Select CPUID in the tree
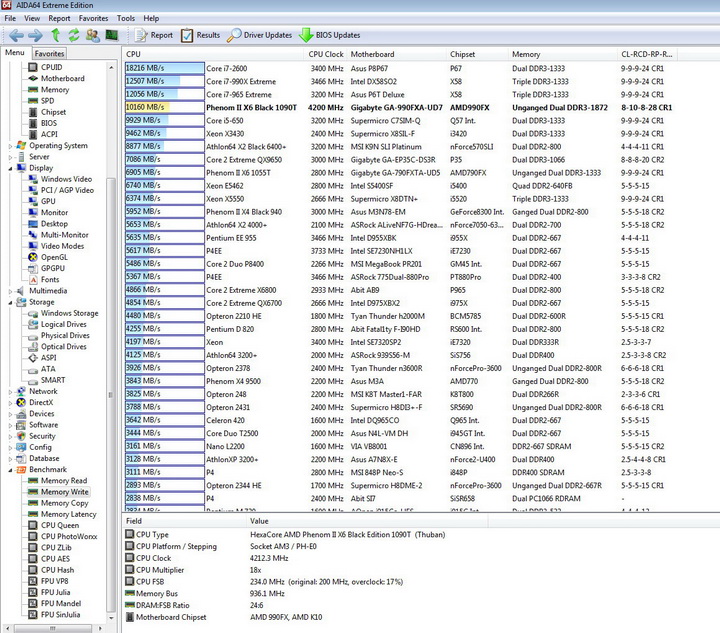Image resolution: width=720 pixels, height=633 pixels. tap(51, 67)
